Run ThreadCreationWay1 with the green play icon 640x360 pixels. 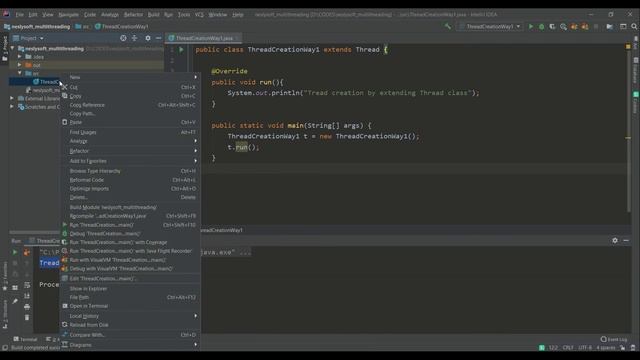click(x=531, y=27)
